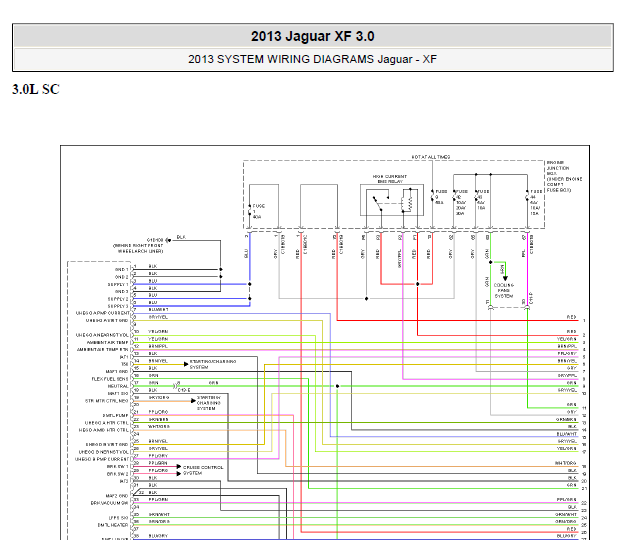Image resolution: width=619 pixels, height=540 pixels.
Task: Click the 'BRK VACUUM SW' pin label
Action: coord(110,503)
